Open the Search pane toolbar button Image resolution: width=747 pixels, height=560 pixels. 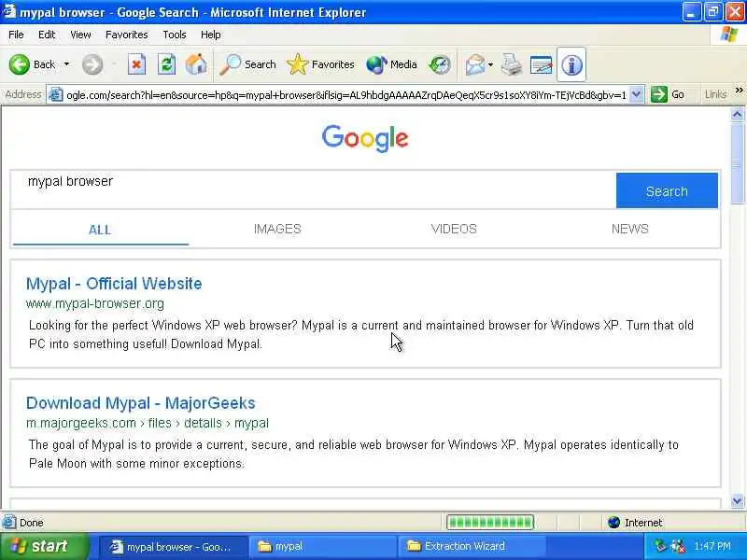coord(247,64)
